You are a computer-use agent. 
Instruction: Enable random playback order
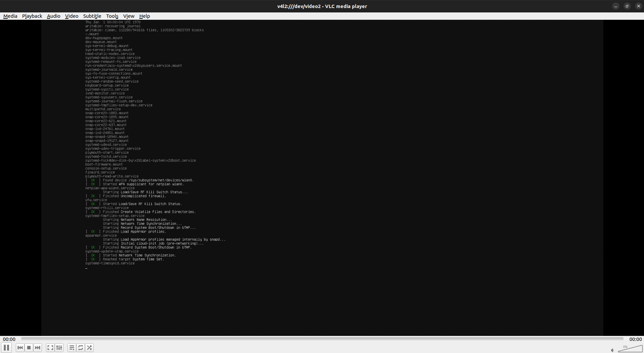[89, 348]
